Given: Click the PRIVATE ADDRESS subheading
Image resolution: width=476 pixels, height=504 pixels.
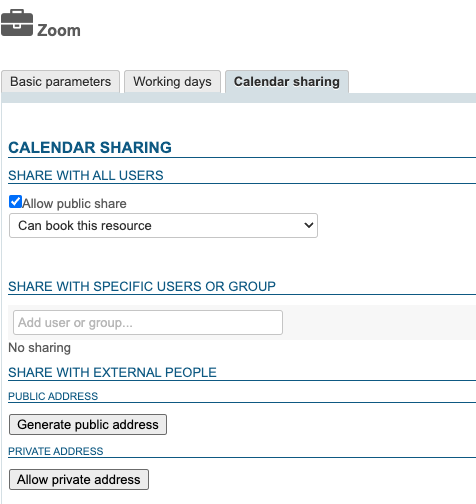Looking at the screenshot, I should (x=56, y=451).
